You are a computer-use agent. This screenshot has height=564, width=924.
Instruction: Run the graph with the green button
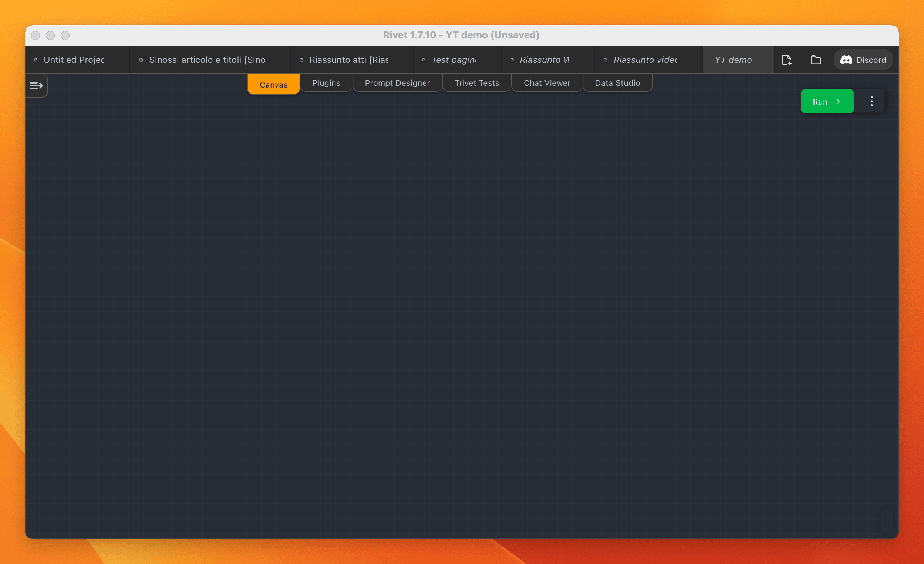click(x=827, y=101)
